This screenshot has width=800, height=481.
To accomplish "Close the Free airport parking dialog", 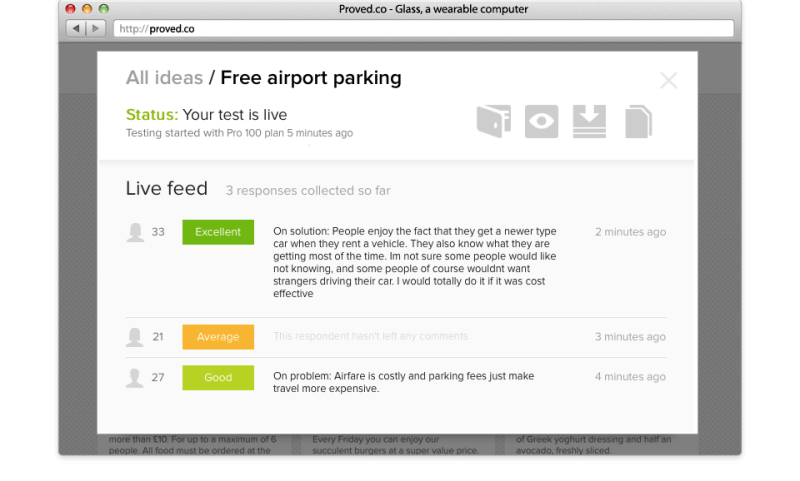I will (x=668, y=80).
